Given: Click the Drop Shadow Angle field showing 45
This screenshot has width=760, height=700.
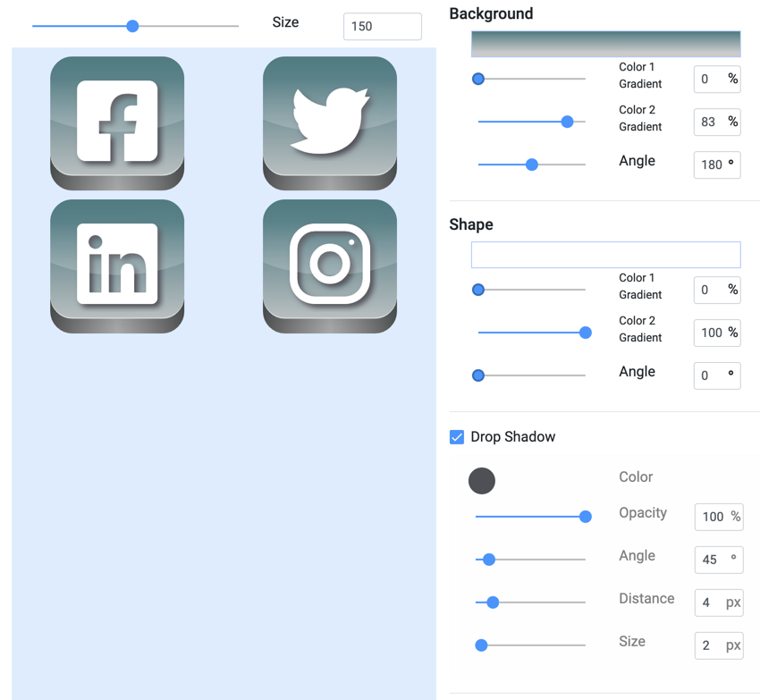Looking at the screenshot, I should 719,560.
